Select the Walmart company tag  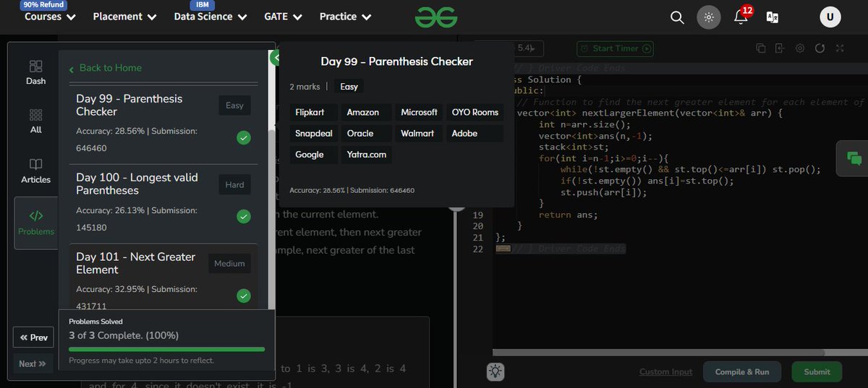[x=417, y=133]
